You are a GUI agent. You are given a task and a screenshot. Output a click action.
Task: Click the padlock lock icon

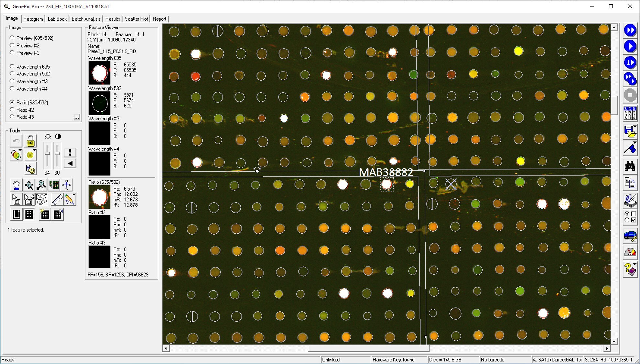30,141
